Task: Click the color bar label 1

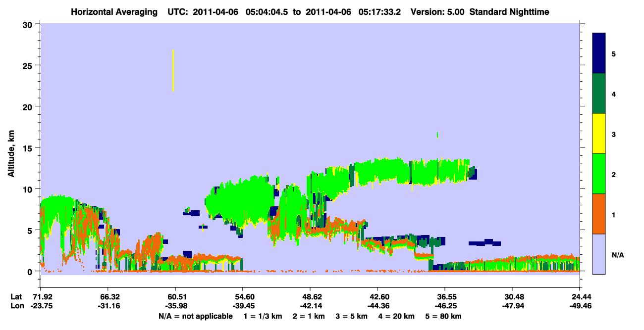Action: [614, 215]
